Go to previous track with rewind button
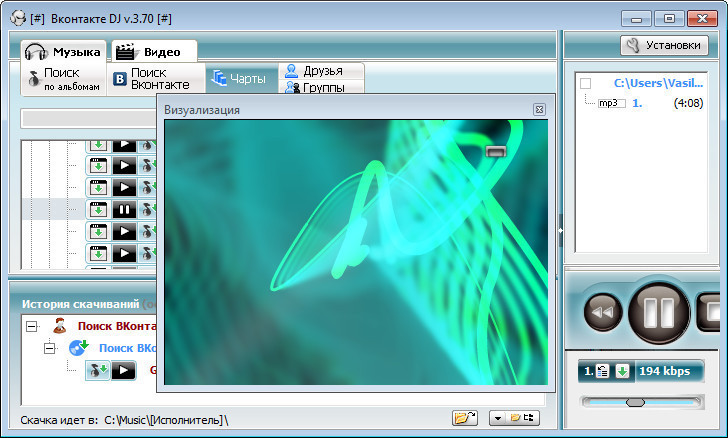The image size is (728, 438). (603, 312)
